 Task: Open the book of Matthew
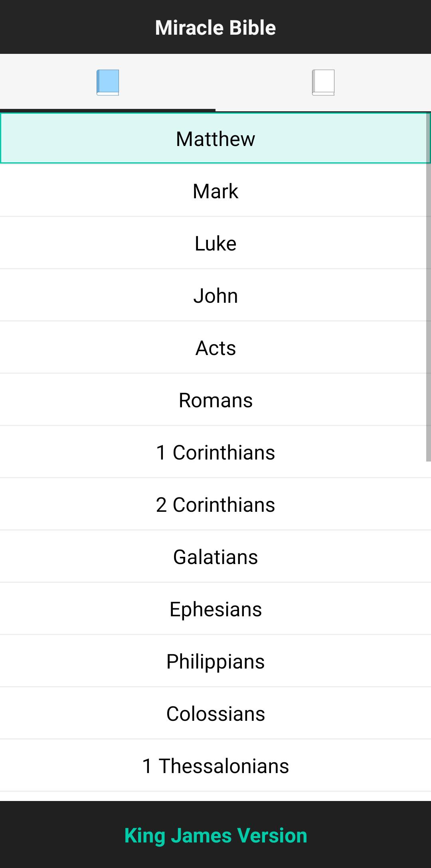tap(215, 138)
